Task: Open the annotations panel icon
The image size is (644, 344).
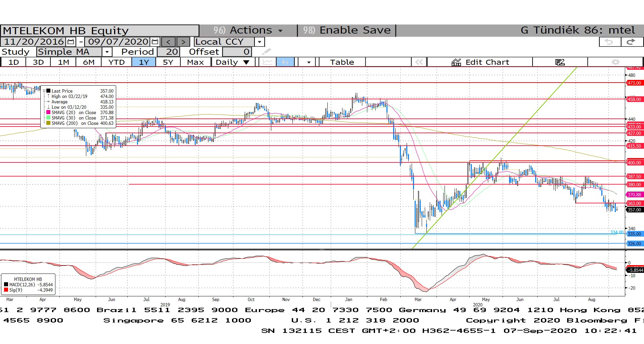Action: click(x=560, y=62)
